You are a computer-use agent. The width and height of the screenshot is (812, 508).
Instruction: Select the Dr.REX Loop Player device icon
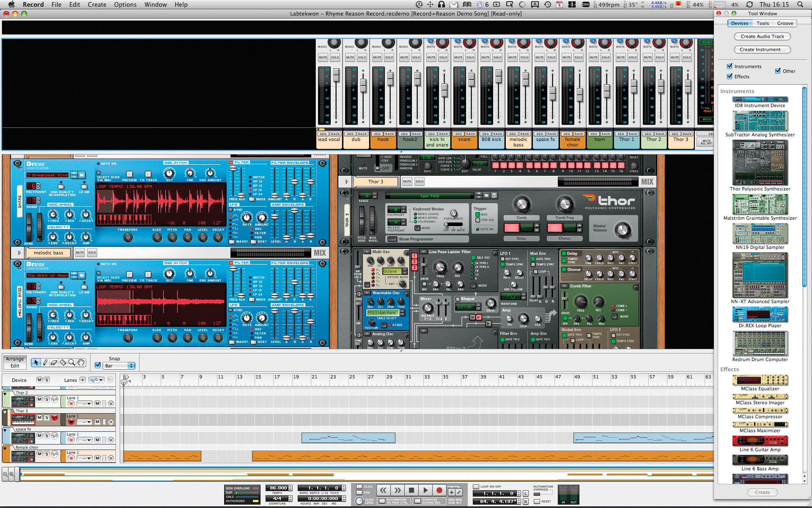point(760,314)
